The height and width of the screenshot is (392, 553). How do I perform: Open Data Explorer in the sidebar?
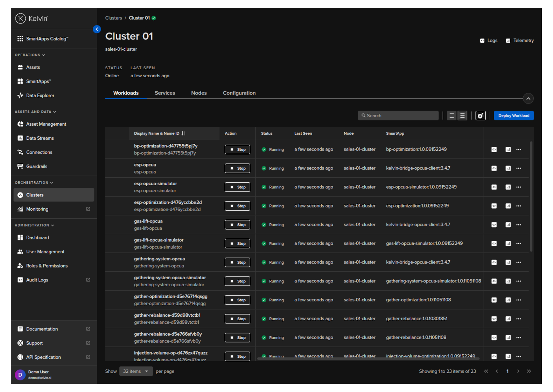pos(40,96)
